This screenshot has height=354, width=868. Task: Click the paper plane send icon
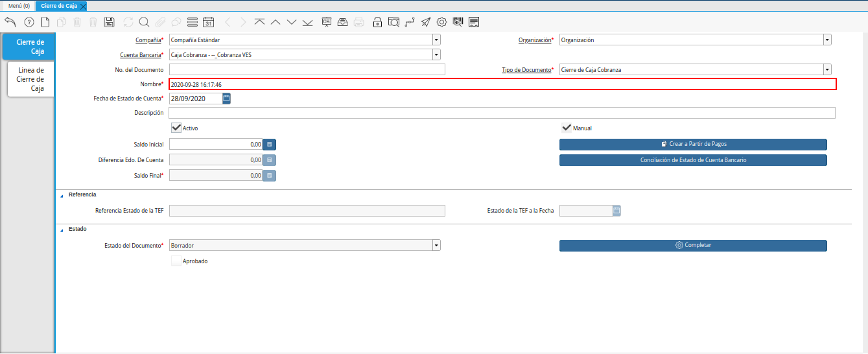coord(425,22)
